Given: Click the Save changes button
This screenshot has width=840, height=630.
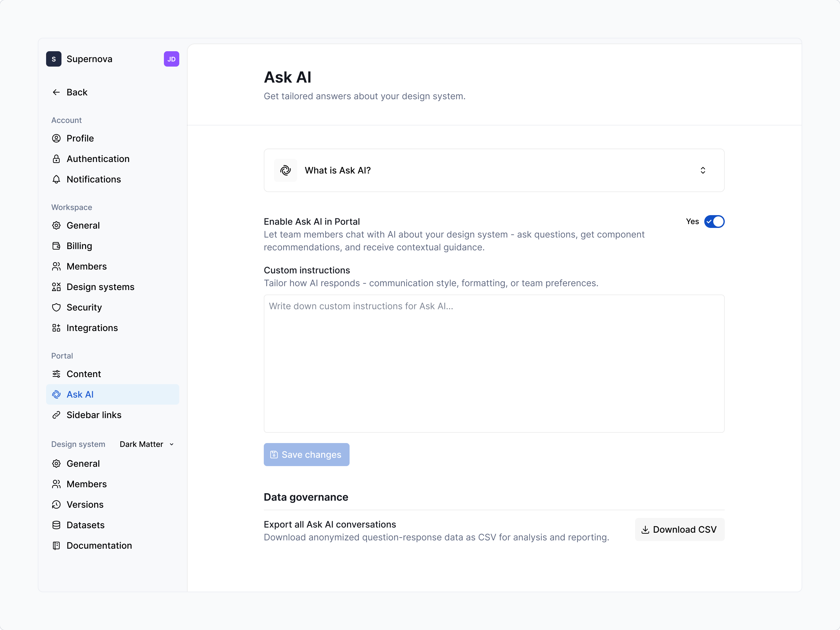Looking at the screenshot, I should tap(306, 455).
